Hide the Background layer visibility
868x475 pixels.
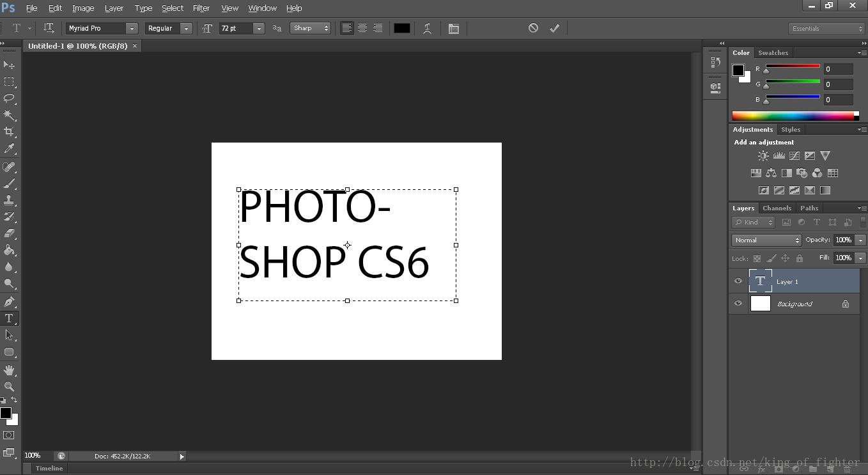click(738, 304)
